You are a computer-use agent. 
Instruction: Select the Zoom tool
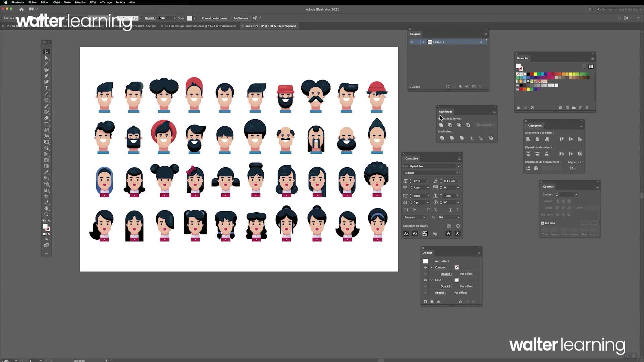[47, 215]
